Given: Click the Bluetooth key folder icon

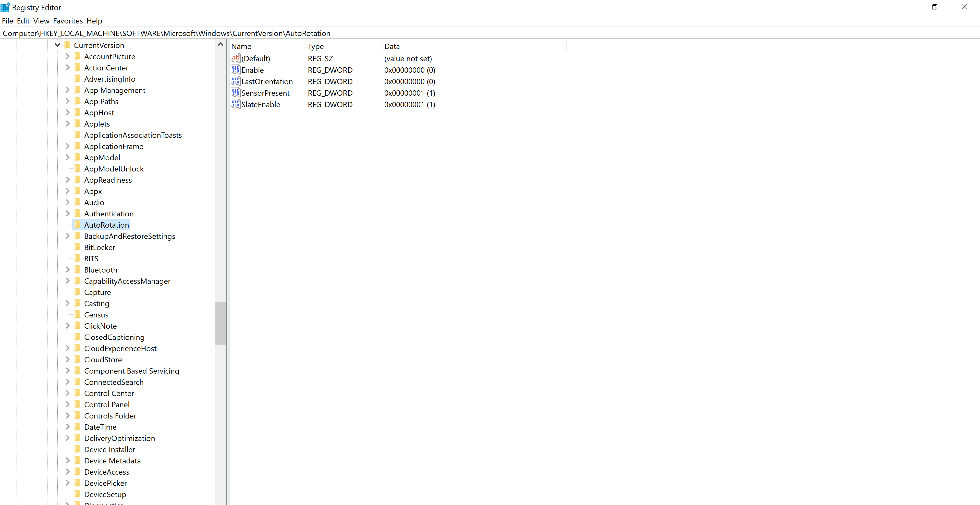Looking at the screenshot, I should (x=78, y=270).
